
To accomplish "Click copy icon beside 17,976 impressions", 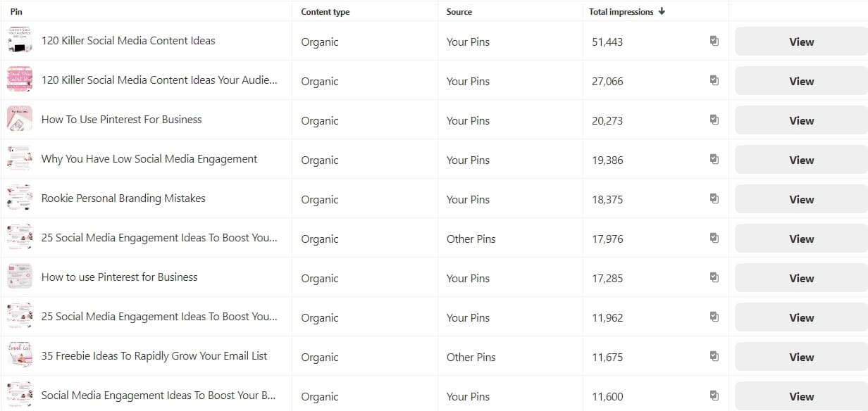I will (714, 239).
